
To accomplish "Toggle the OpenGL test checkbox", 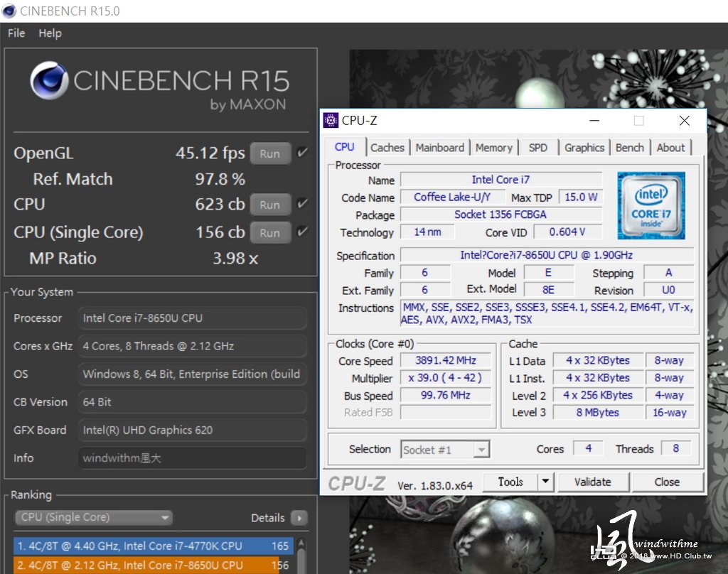I will (x=302, y=152).
